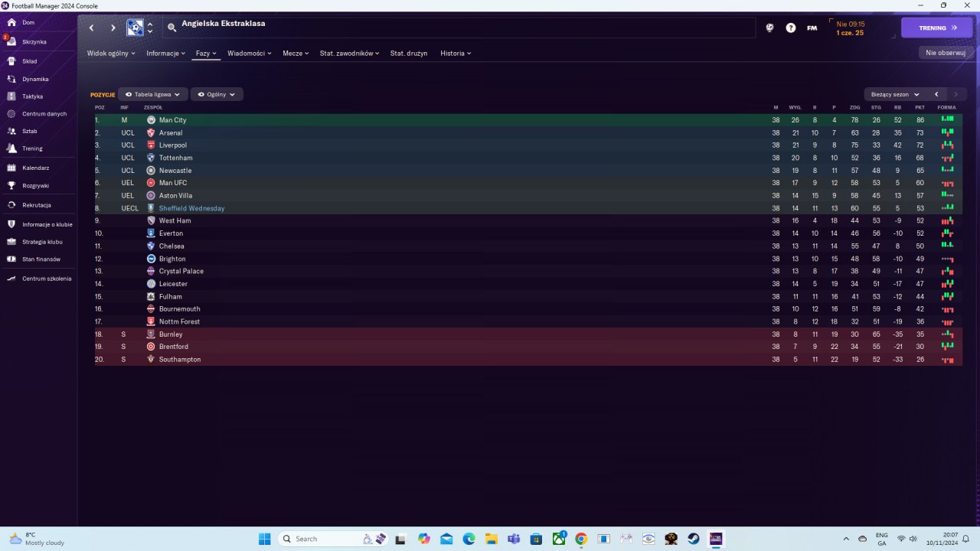Open the FM menu icon
The image size is (980, 551).
pos(812,28)
